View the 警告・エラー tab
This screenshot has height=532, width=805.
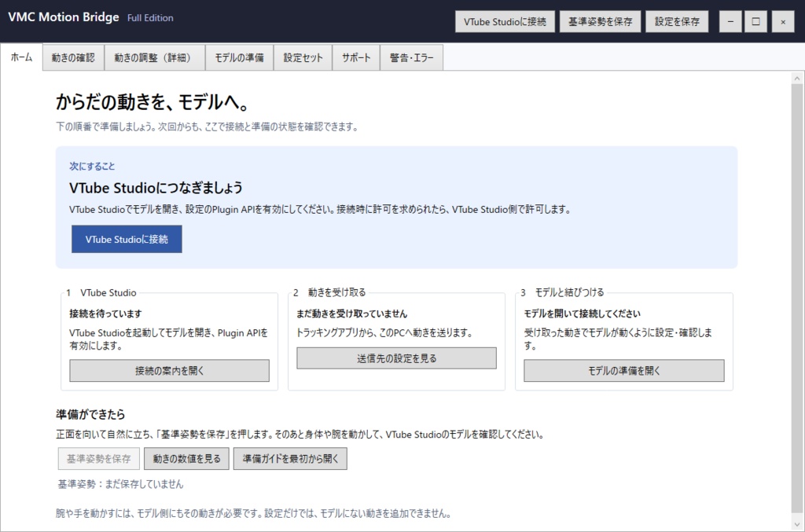coord(412,57)
